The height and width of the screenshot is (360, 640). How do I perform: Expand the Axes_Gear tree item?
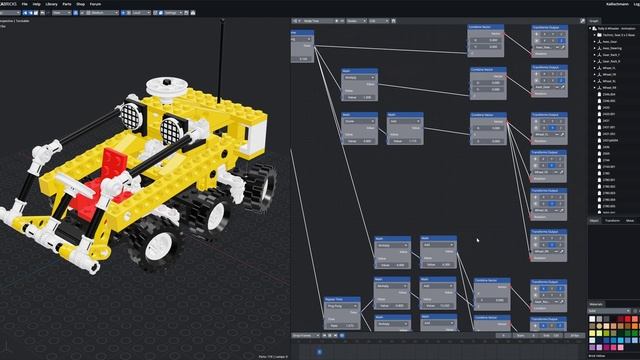[x=595, y=42]
